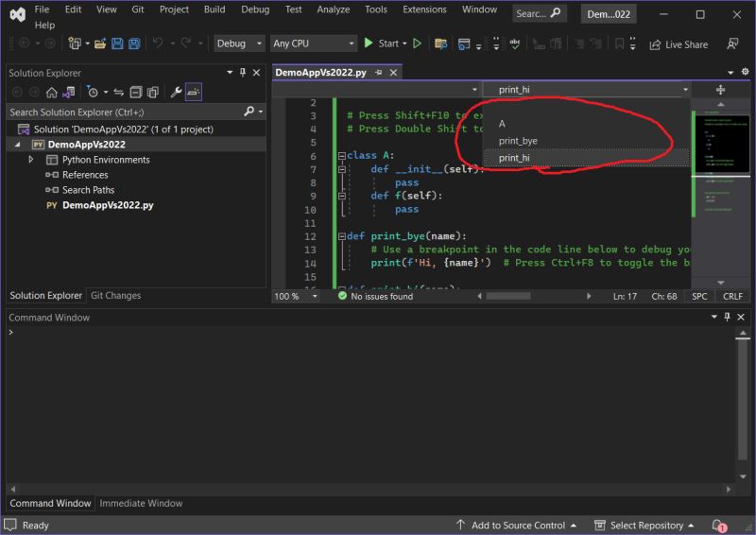756x535 pixels.
Task: Select print_bye in the navigation dropdown list
Action: tap(518, 141)
